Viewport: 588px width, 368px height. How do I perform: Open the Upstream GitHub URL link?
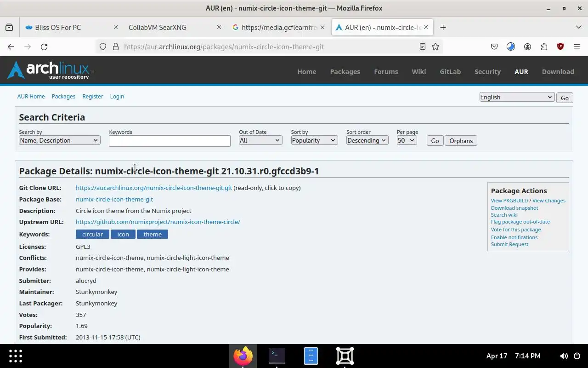pyautogui.click(x=158, y=222)
